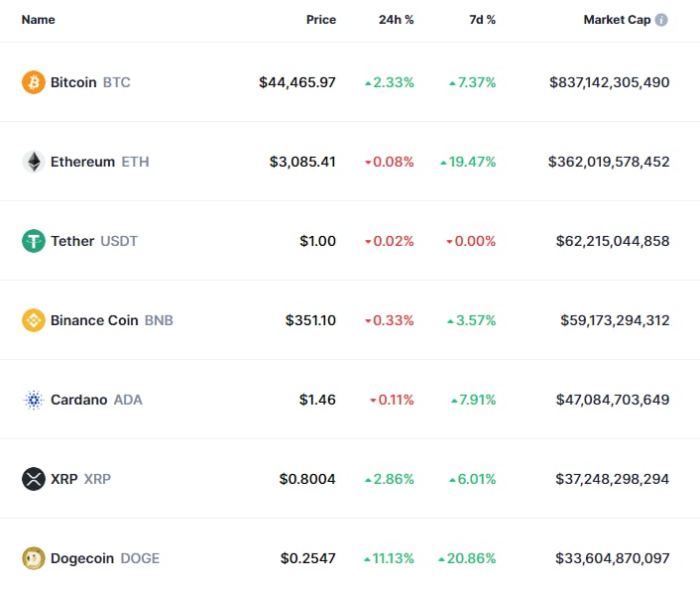
Task: Click Cardano price $1.46
Action: point(317,400)
